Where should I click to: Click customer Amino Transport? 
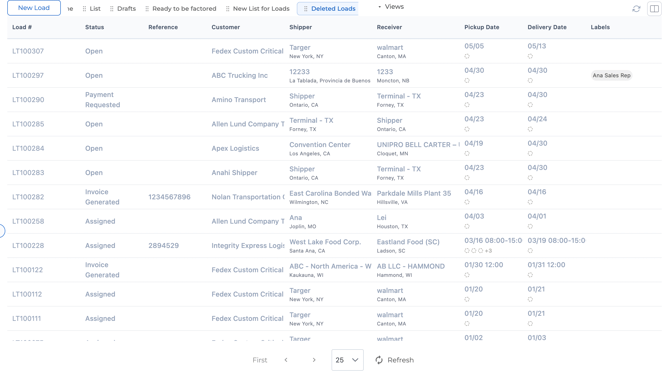point(238,100)
